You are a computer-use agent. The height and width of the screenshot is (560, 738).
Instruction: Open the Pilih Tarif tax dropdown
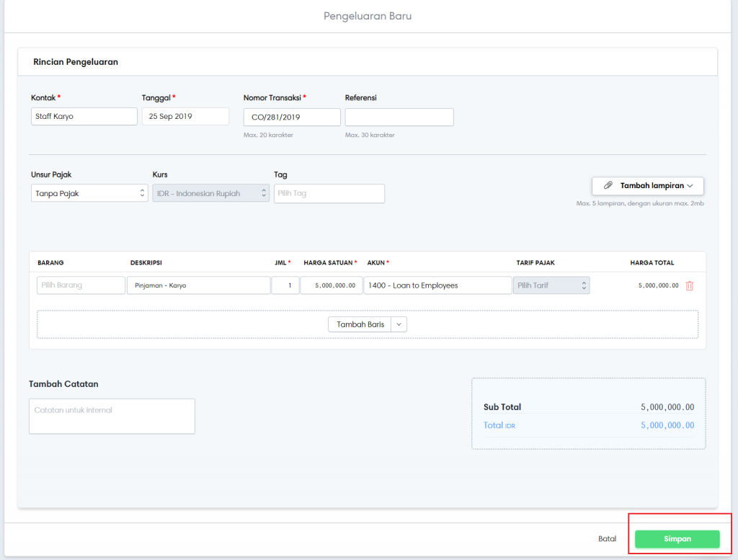[x=551, y=285]
